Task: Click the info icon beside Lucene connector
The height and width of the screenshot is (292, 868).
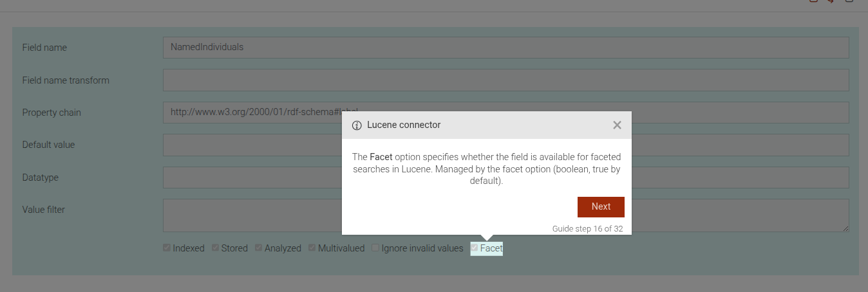Action: click(357, 125)
